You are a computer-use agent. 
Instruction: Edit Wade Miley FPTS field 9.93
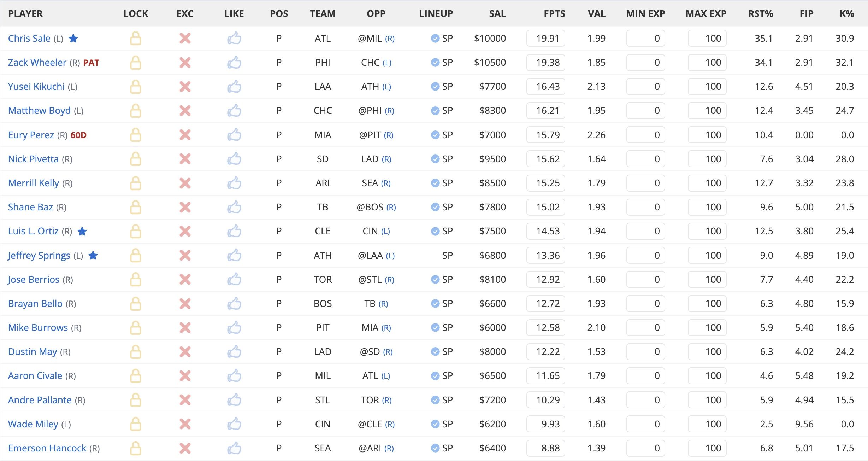click(x=546, y=424)
